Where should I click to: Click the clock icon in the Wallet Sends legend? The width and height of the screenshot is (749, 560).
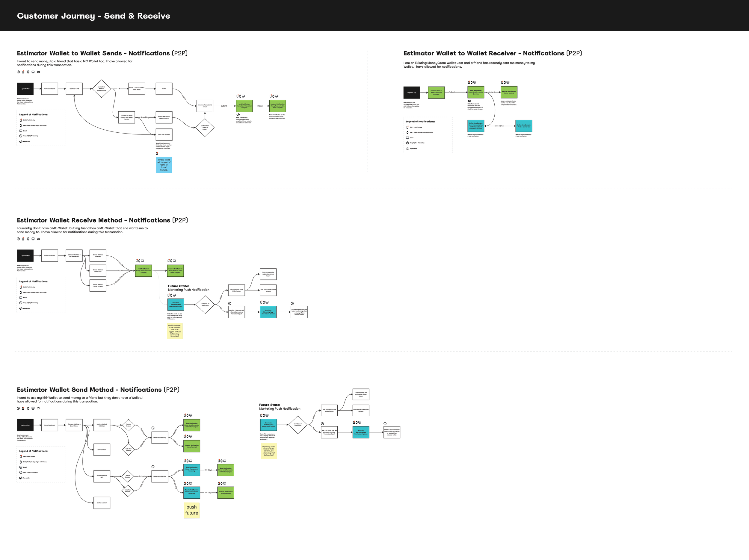(21, 136)
